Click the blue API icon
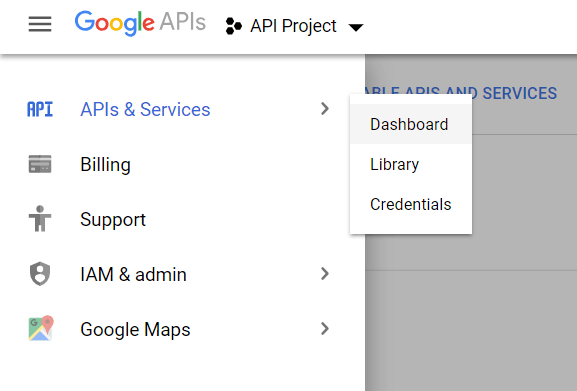The width and height of the screenshot is (577, 391). (40, 109)
